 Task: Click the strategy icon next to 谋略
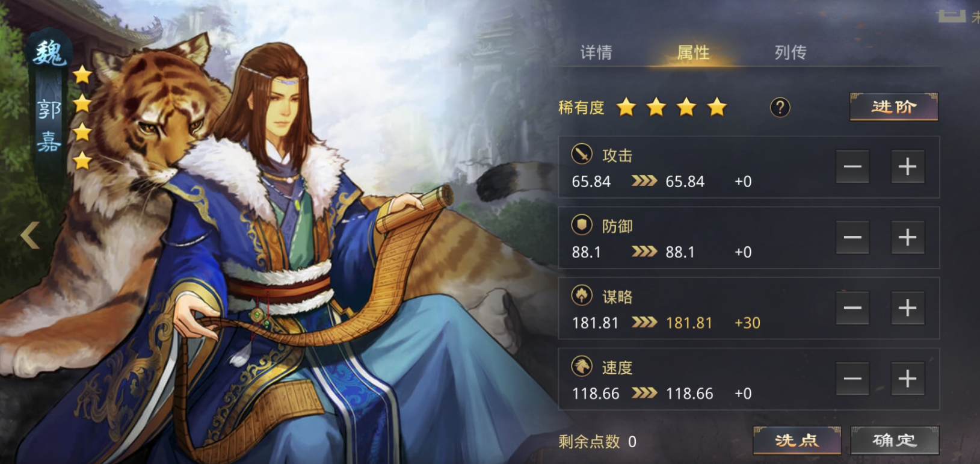[581, 295]
